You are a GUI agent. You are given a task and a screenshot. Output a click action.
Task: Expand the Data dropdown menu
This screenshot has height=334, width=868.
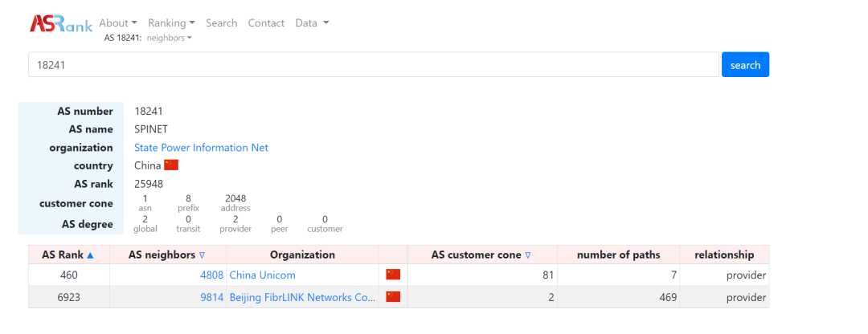312,23
